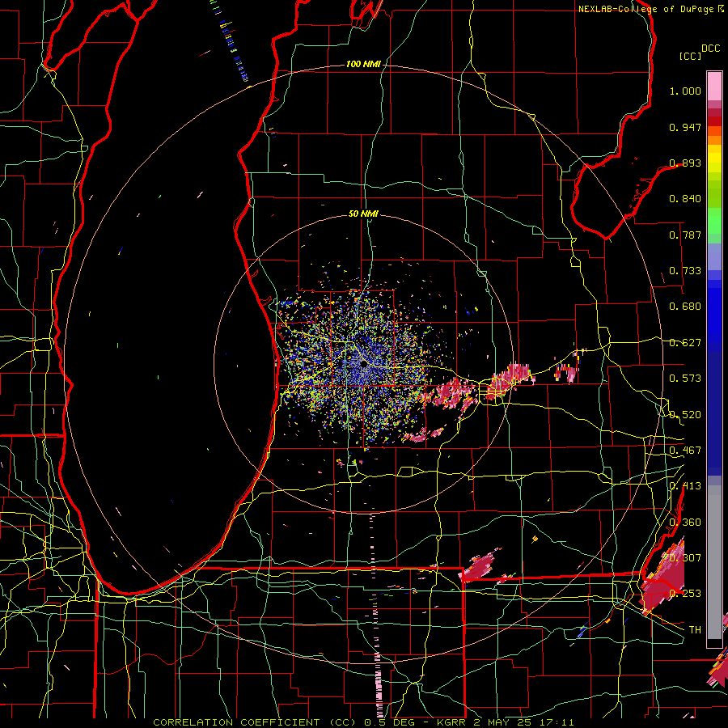Click the CORRELATION COEFFICIENT (CC) caption text
Viewport: 728px width, 728px height.
[255, 722]
